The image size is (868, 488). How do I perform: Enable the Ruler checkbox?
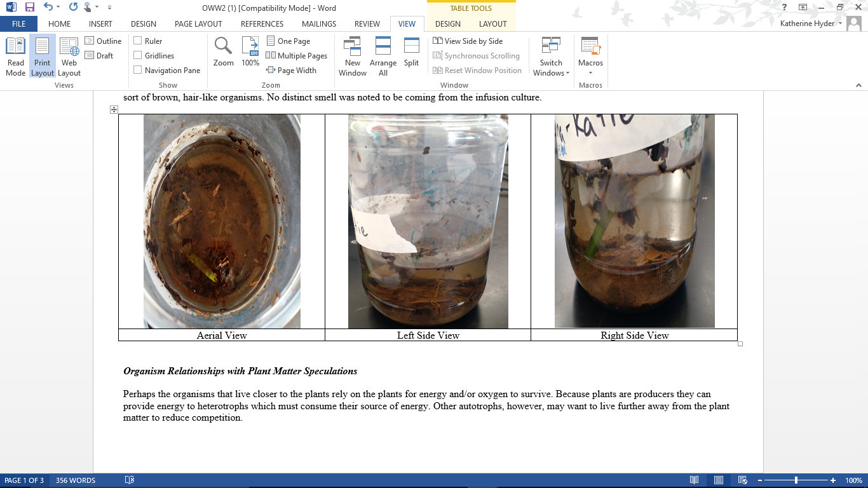click(x=138, y=41)
